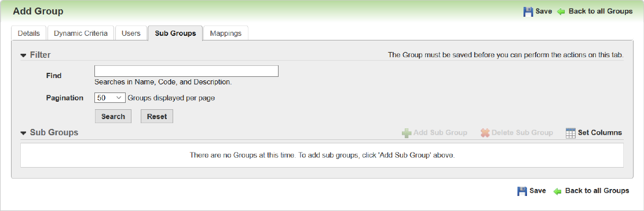Select the Sub Groups tab
Viewport: 644px width, 211px height.
(175, 34)
